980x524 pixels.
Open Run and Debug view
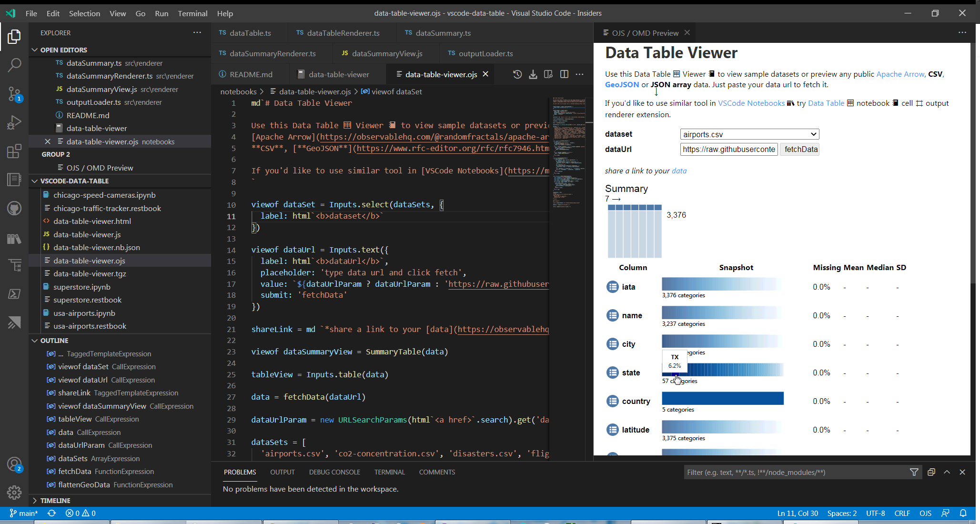click(14, 122)
